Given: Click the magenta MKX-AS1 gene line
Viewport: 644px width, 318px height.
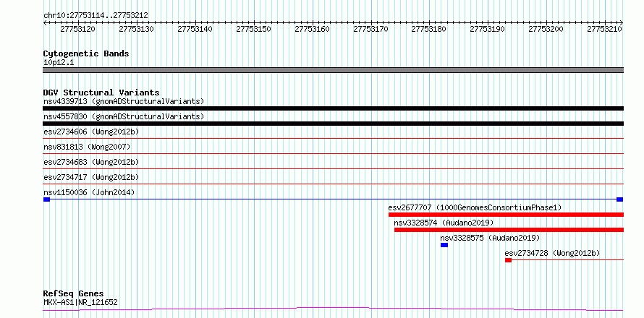Looking at the screenshot, I should click(x=333, y=309).
